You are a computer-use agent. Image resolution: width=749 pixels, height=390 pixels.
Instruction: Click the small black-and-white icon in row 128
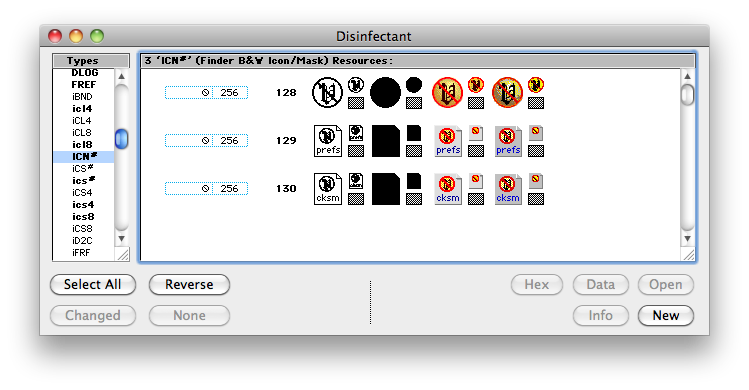(356, 85)
